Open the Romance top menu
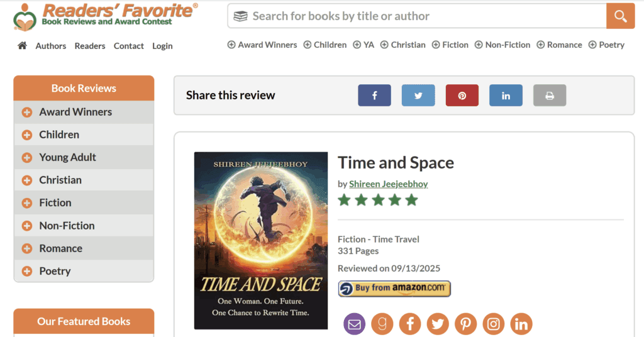Screen dimensions: 644x337 pyautogui.click(x=559, y=45)
